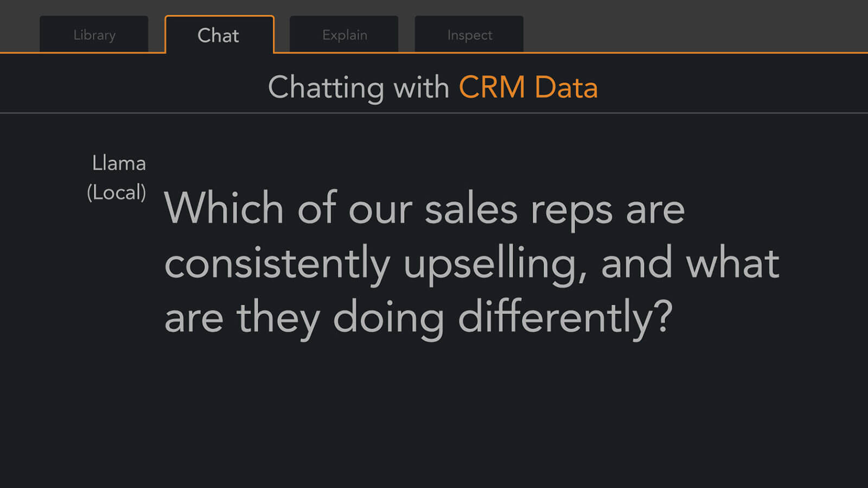Switch to the Chat tab
Viewport: 868px width, 488px height.
(219, 35)
